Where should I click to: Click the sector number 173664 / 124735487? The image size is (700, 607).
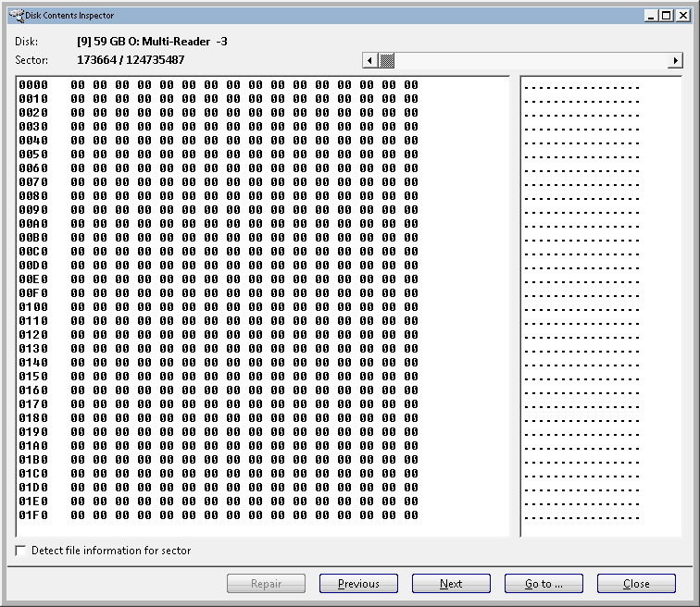131,60
